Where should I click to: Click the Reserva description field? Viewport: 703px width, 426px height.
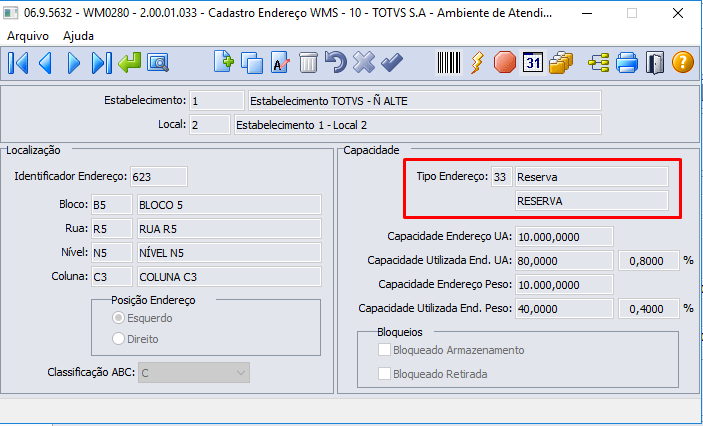pyautogui.click(x=592, y=177)
